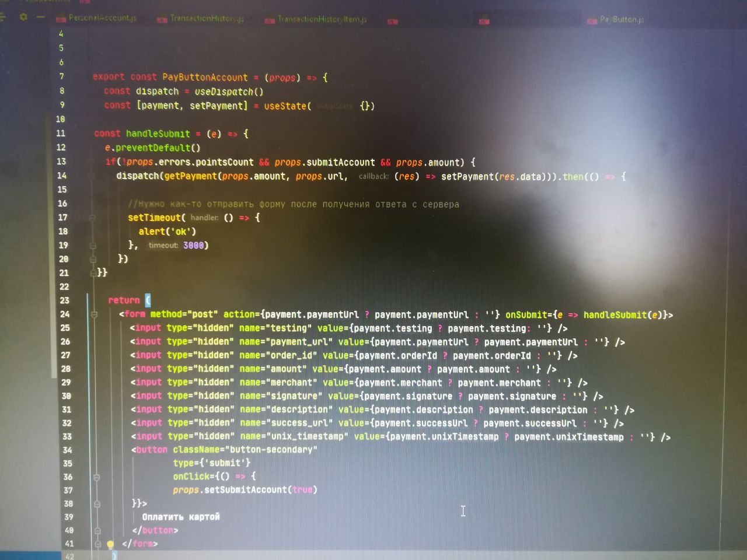Click name="amount" on line 28

click(x=273, y=369)
